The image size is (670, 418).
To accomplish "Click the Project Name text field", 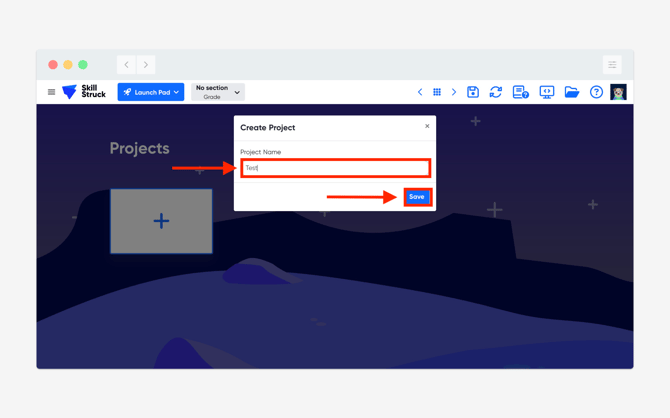I will click(335, 168).
